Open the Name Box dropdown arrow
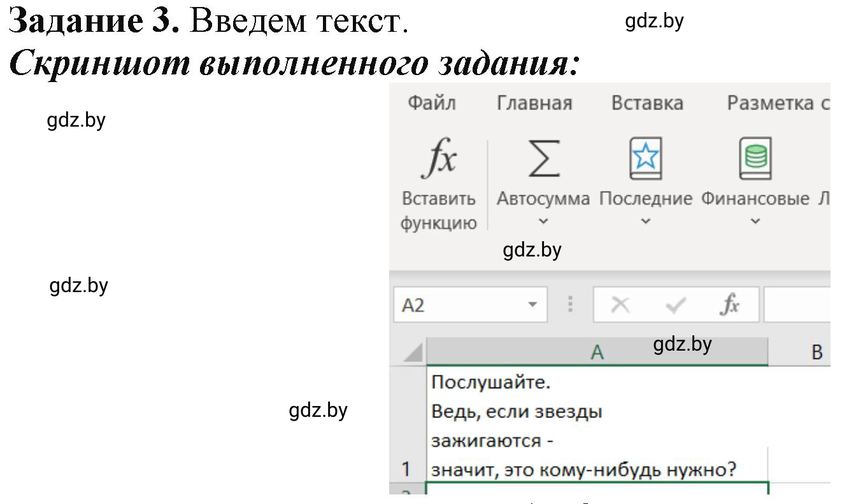This screenshot has height=504, width=842. coord(532,305)
